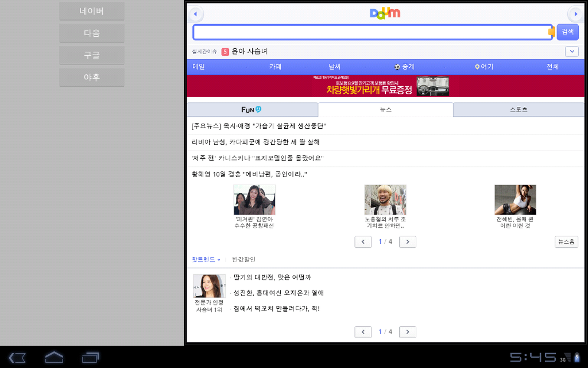Click the red rank 5 badge
588x368 pixels.
coord(225,52)
